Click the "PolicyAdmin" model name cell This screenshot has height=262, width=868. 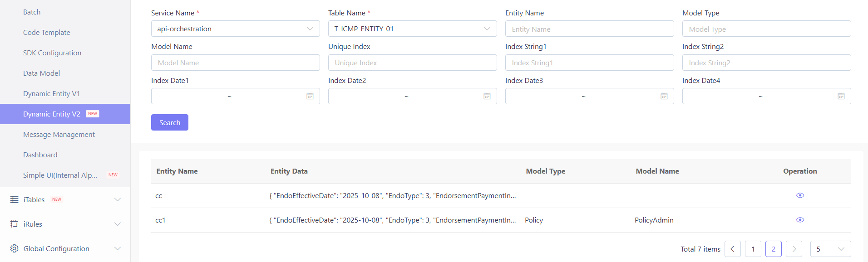(x=654, y=220)
